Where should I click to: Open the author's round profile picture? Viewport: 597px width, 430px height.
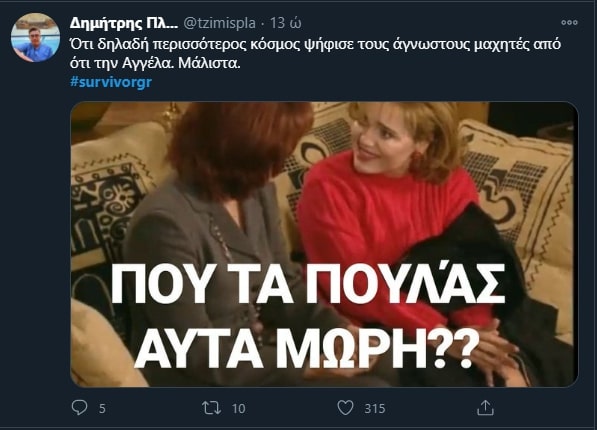tap(35, 37)
